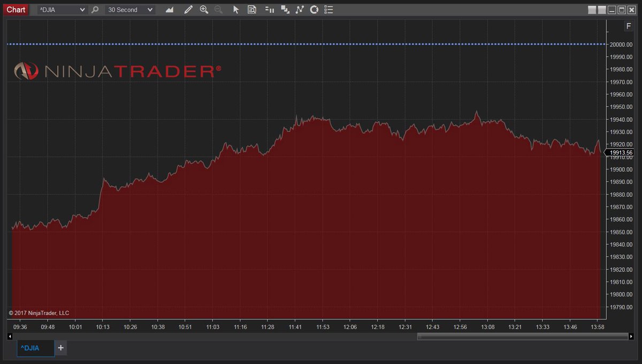Viewport: 642px width, 364px height.
Task: Click the zoom in magnifier icon
Action: [x=204, y=10]
